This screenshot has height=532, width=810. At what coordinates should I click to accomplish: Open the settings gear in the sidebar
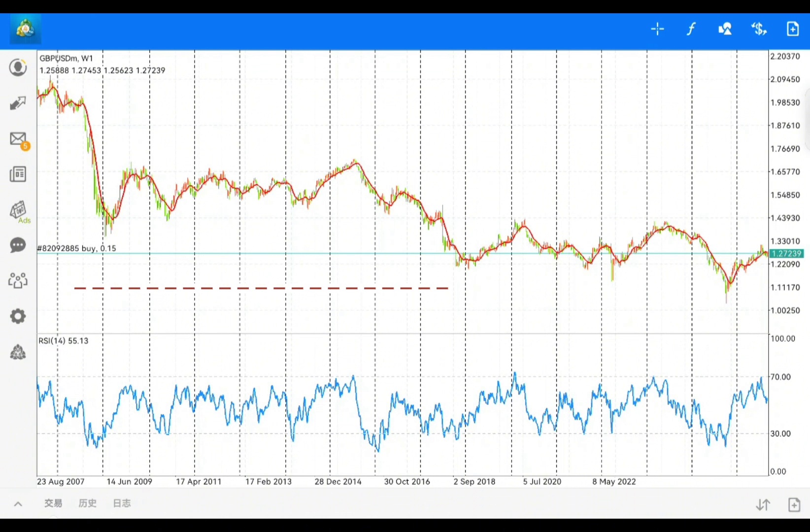(18, 316)
